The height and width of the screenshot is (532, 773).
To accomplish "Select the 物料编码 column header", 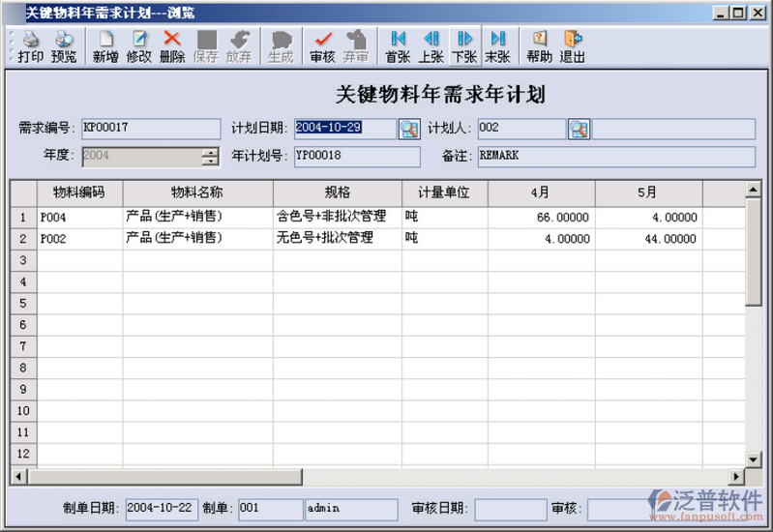I will tap(79, 192).
